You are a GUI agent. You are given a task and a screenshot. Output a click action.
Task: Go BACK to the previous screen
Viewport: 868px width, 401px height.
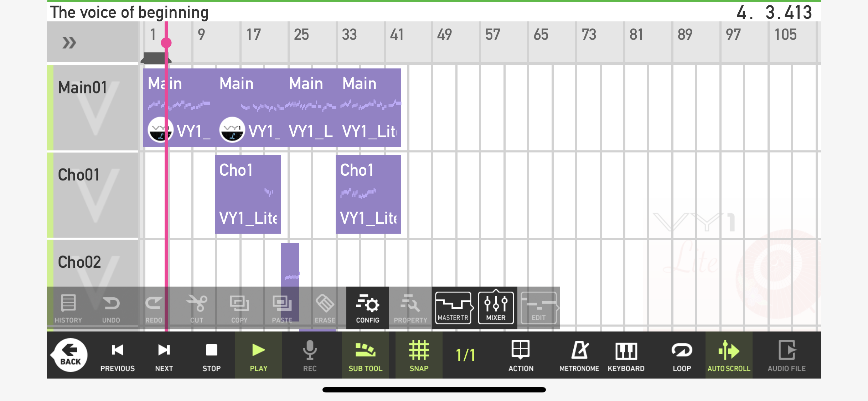tap(71, 355)
